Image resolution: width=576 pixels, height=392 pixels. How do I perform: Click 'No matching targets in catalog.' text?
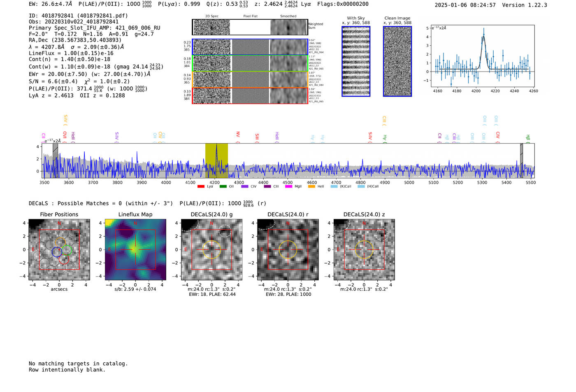[78, 364]
